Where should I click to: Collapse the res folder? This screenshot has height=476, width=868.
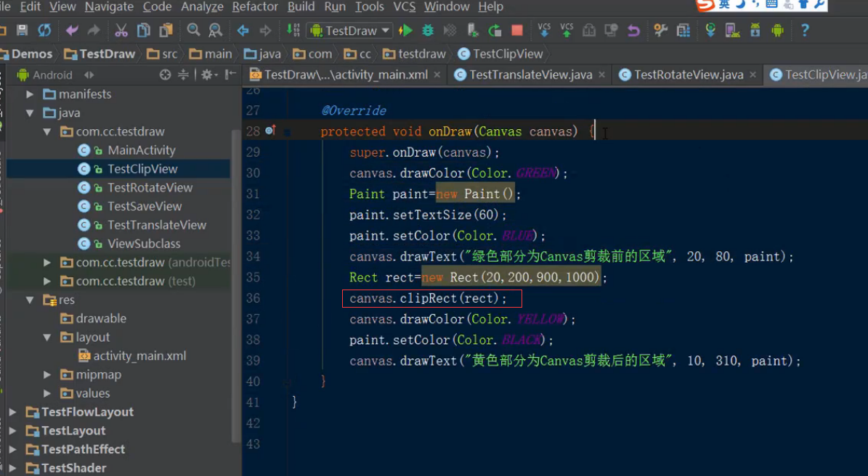click(30, 300)
